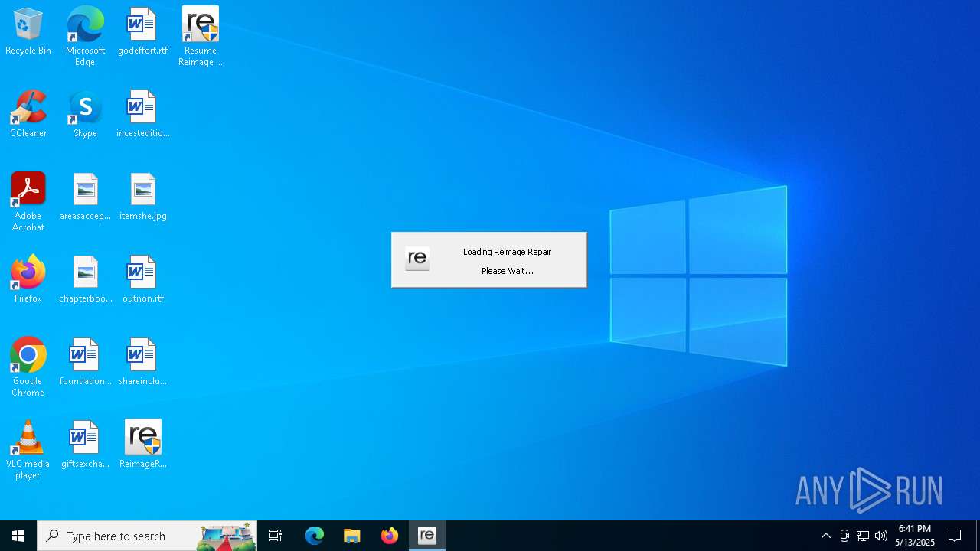Open File Explorer from the taskbar
This screenshot has height=551, width=980.
[352, 536]
